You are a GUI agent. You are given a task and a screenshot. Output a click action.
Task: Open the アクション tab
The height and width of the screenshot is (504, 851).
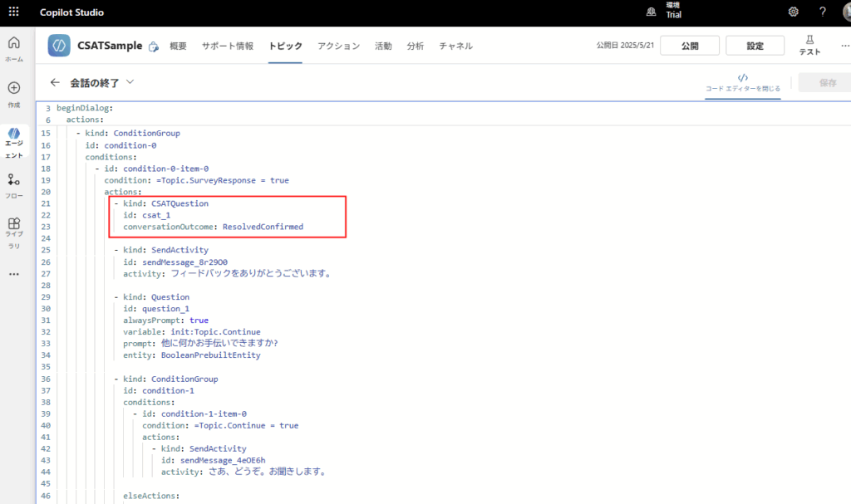click(x=339, y=46)
